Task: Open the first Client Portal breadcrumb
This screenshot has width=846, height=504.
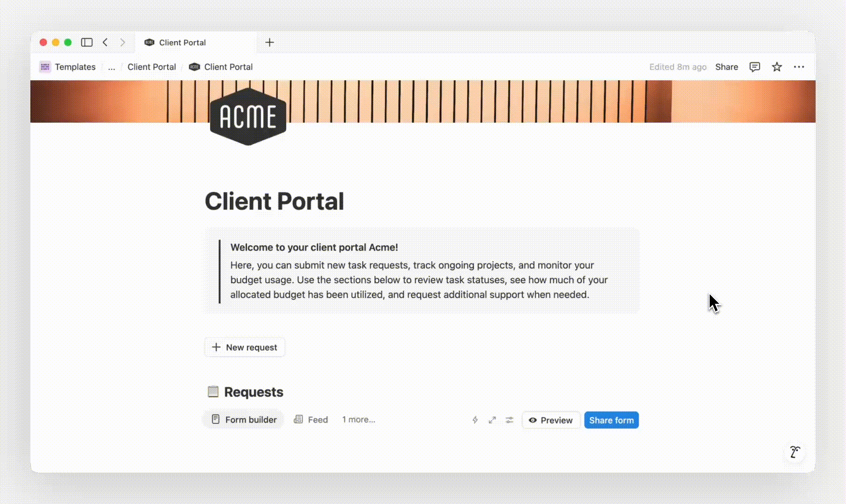Action: [x=152, y=67]
